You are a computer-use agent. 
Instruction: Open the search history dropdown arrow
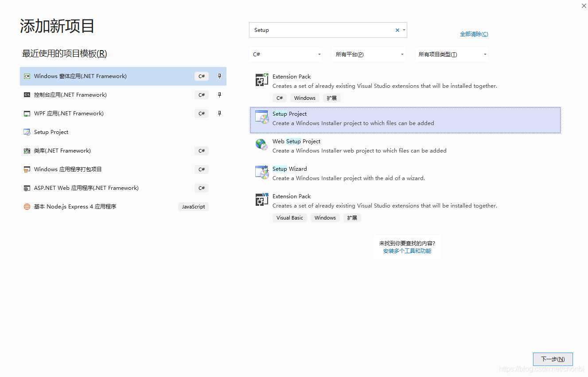coord(404,30)
